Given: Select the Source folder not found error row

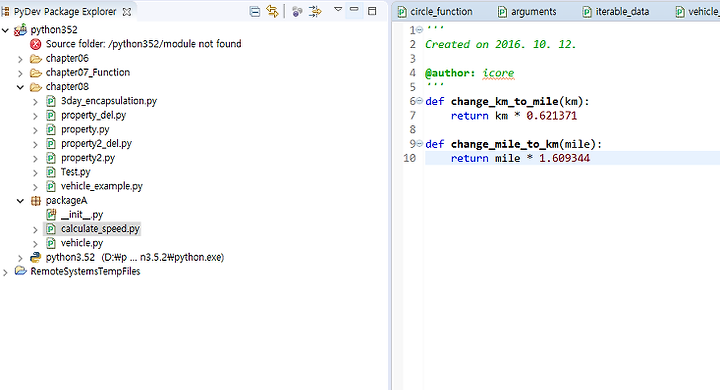Looking at the screenshot, I should 143,44.
